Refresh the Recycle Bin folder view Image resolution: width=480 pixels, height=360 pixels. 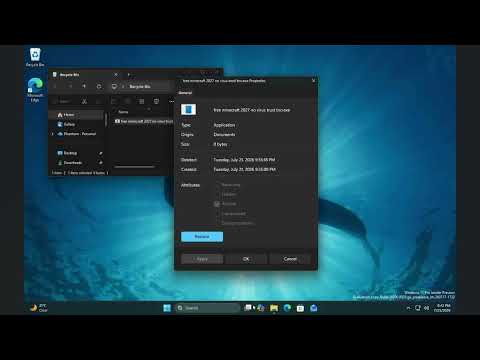click(99, 86)
